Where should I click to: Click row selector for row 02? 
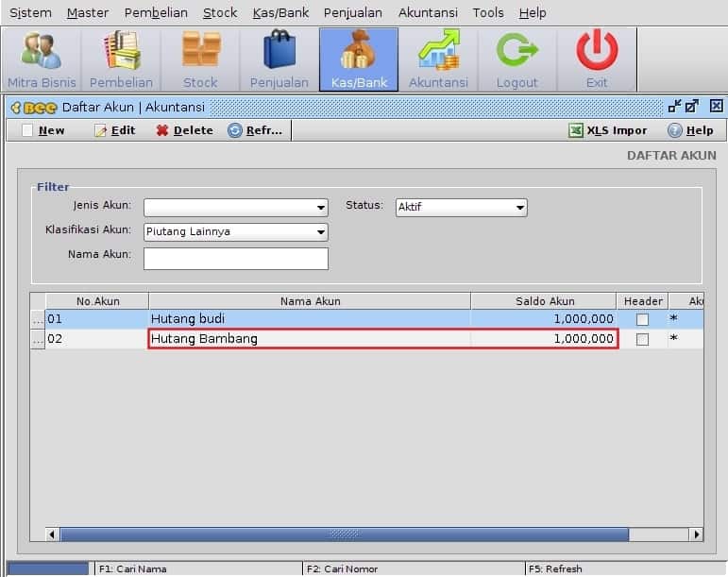coord(38,339)
